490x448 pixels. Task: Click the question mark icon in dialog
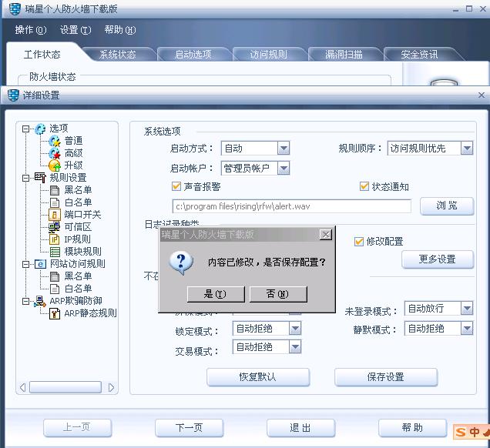tap(181, 262)
